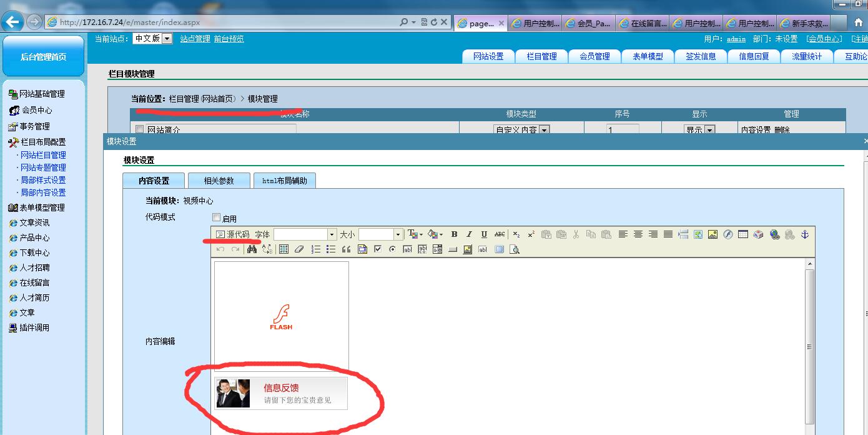Toggle underline formatting in editor
This screenshot has width=868, height=435.
coord(484,234)
